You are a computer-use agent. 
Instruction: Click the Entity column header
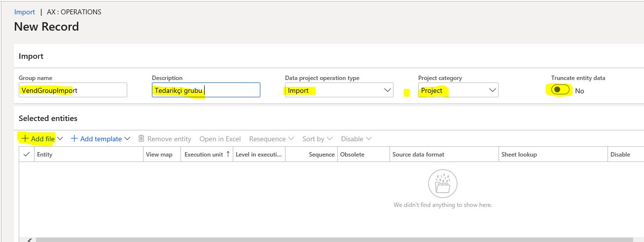(x=45, y=155)
